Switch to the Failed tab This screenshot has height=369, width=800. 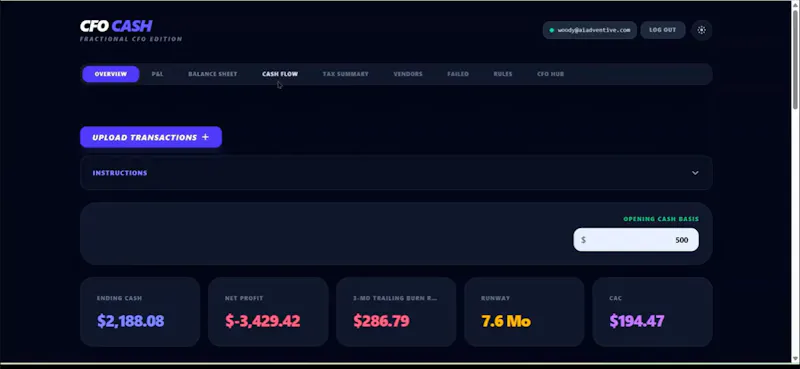pyautogui.click(x=458, y=74)
